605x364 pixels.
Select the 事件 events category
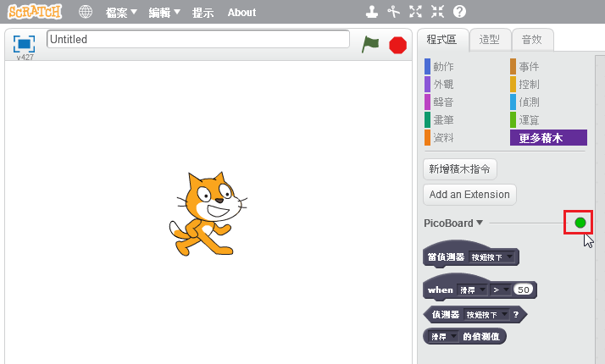point(529,66)
